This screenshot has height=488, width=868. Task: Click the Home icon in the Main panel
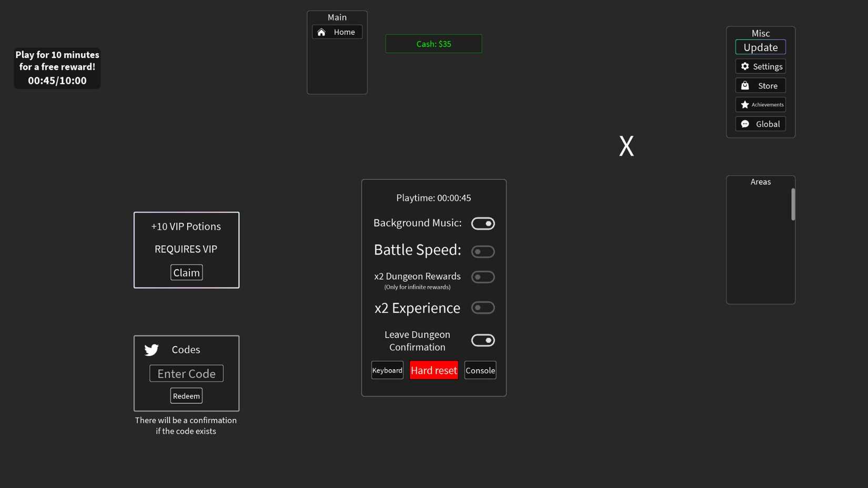pos(321,32)
